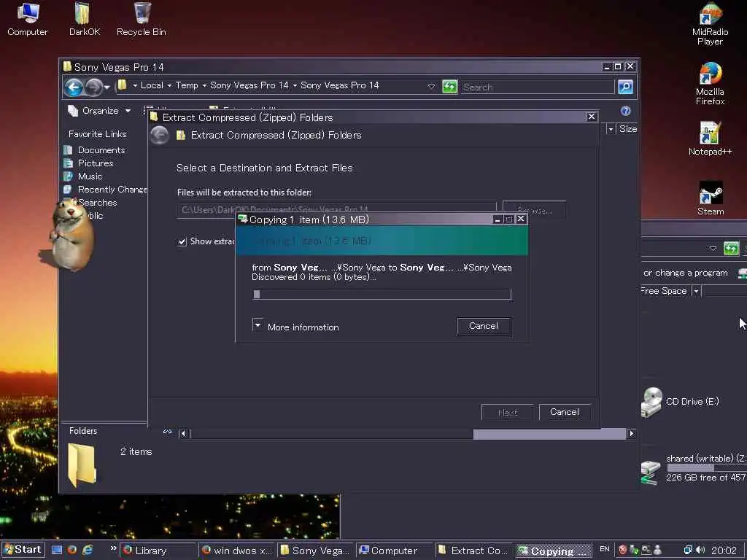The image size is (747, 560).
Task: Open the Recycle Bin desktop icon
Action: [142, 19]
